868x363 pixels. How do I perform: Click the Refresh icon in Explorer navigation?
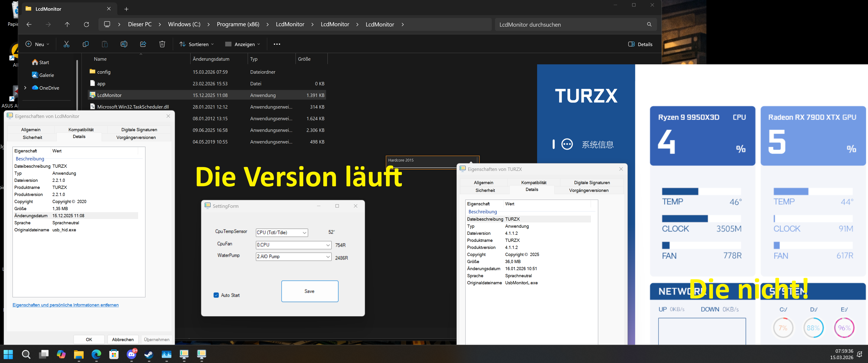(x=86, y=24)
